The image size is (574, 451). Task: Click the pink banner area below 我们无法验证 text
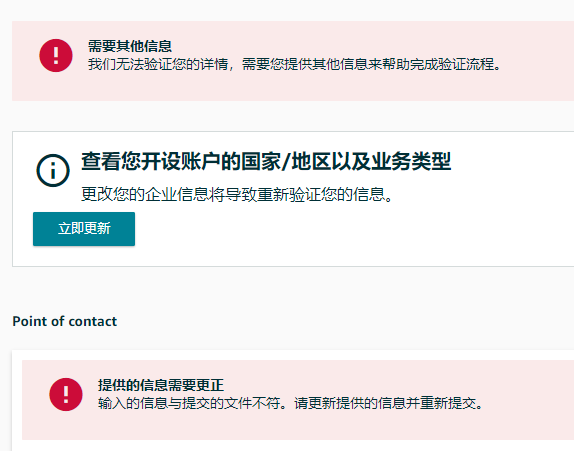(293, 87)
